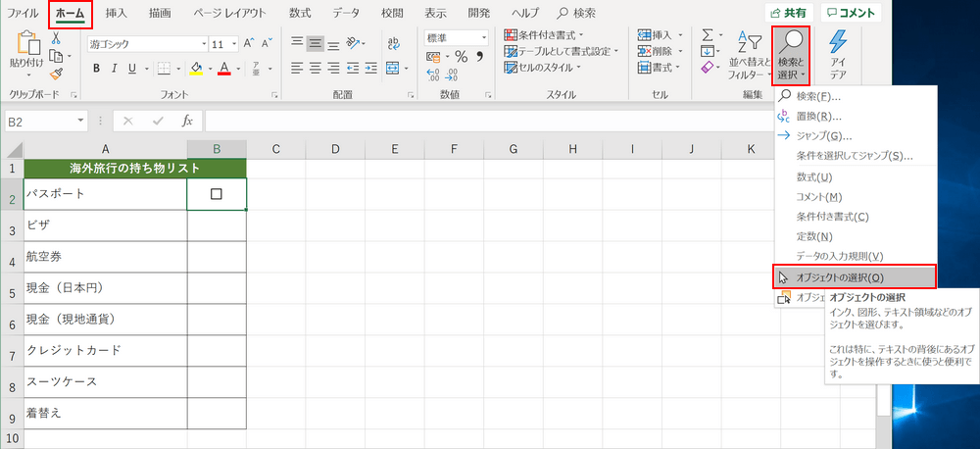Click Decrease Decimal icon

(x=452, y=75)
